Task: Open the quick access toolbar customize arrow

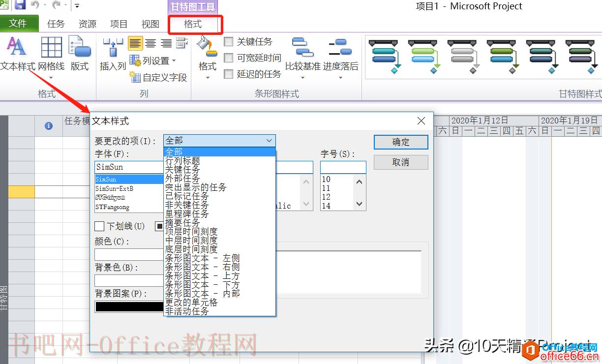Action: (77, 6)
